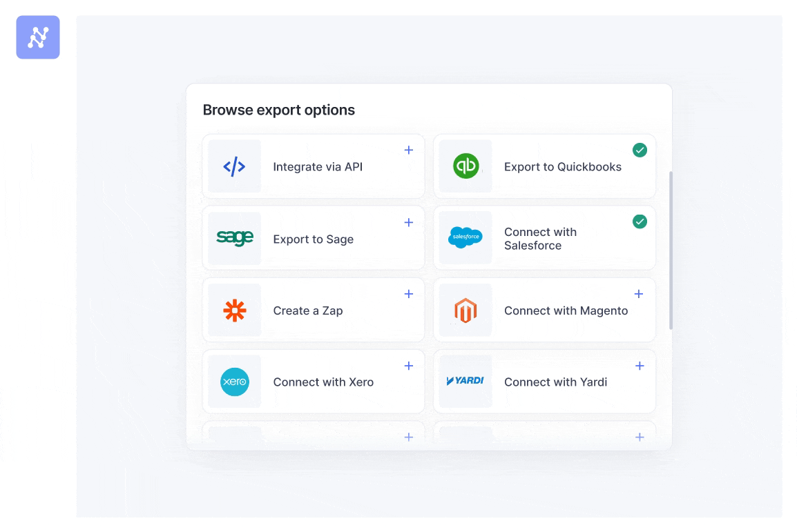Click the Xero logo icon
This screenshot has width=797, height=532.
pyautogui.click(x=234, y=382)
